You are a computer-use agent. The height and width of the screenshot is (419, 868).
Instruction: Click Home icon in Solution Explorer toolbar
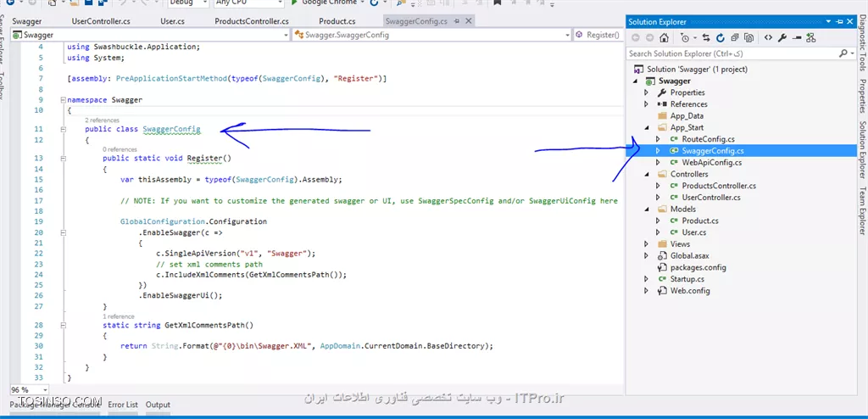click(665, 37)
